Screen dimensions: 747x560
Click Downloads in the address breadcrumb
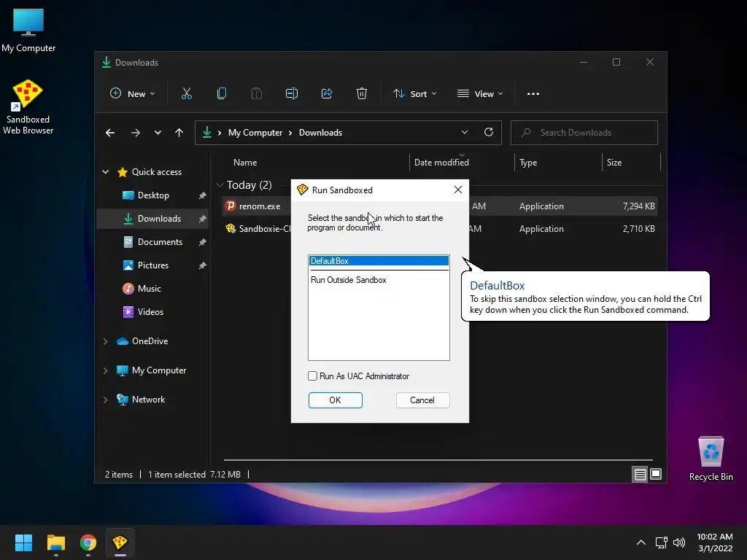pos(321,133)
